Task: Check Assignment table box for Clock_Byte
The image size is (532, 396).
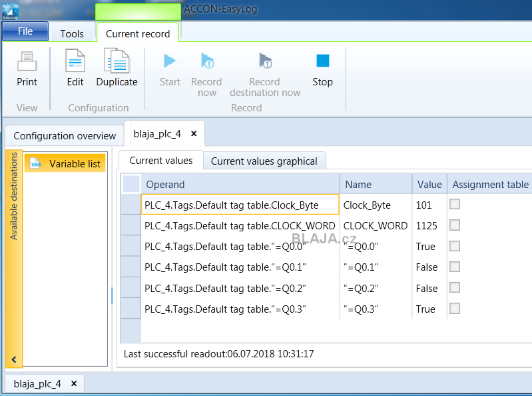Action: 455,204
